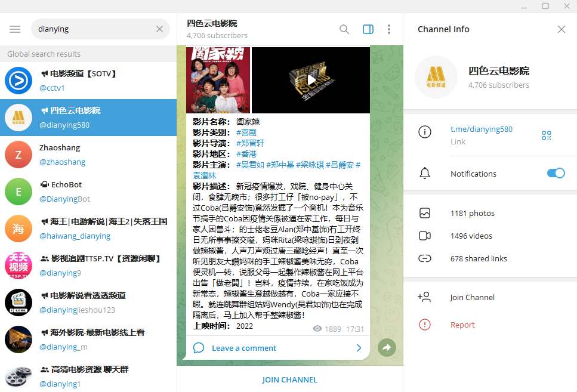Minimize the Telegram window
The image size is (577, 392).
524,6
